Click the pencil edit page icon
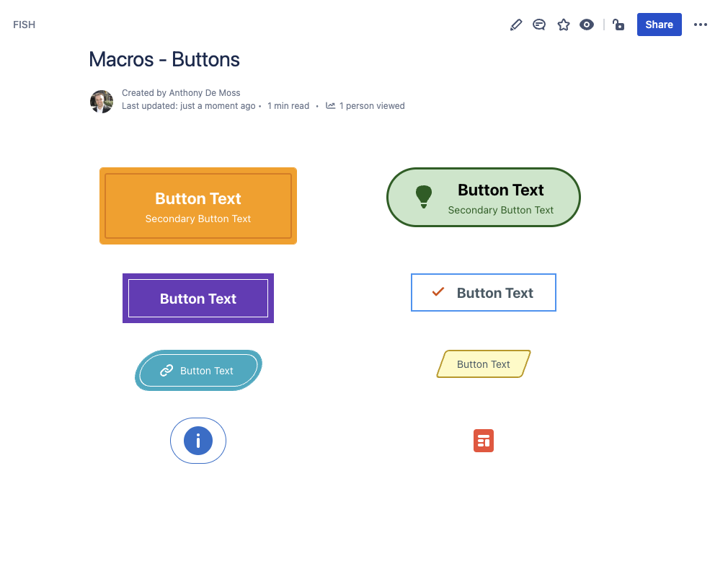728x577 pixels. tap(516, 25)
